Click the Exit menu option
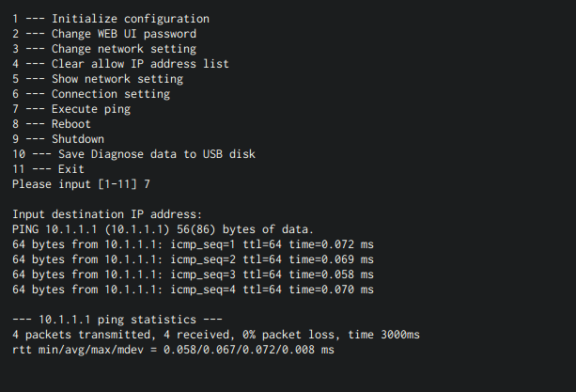 point(48,169)
